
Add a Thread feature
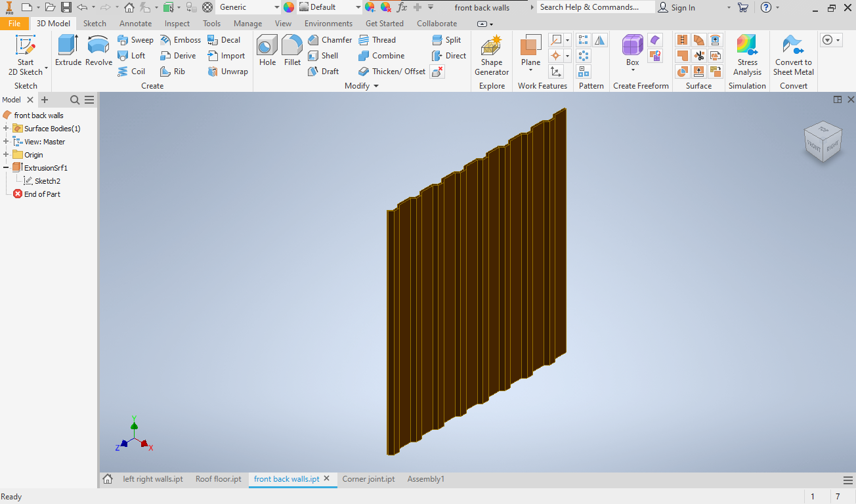pos(377,40)
